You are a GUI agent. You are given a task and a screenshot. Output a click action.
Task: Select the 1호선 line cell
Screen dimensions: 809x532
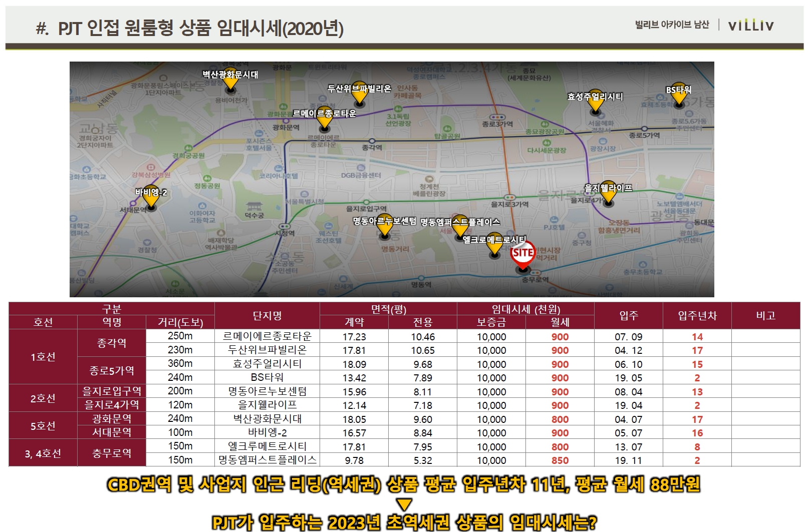pos(43,357)
